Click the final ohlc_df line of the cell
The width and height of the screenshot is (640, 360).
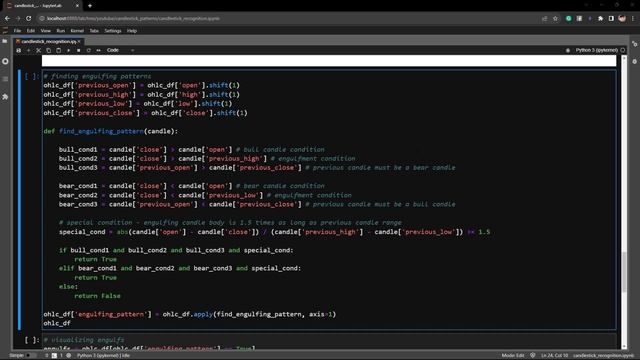pos(57,323)
